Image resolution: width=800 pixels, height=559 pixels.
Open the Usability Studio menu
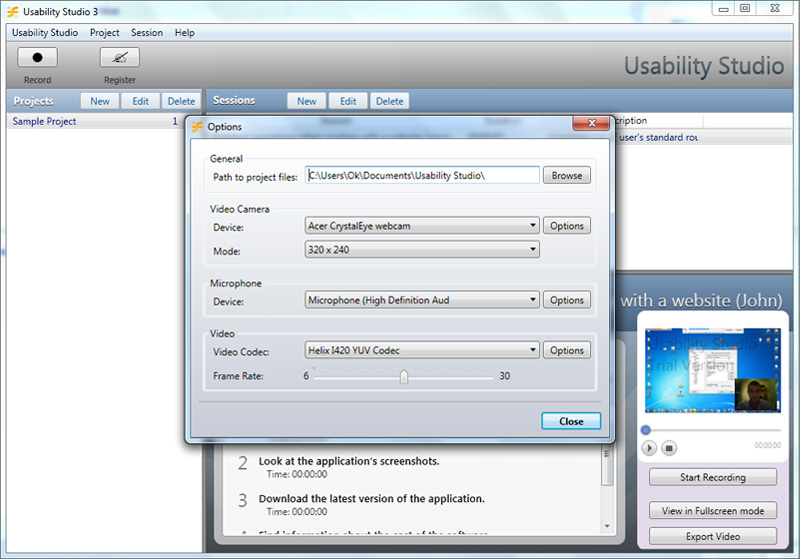pos(45,33)
